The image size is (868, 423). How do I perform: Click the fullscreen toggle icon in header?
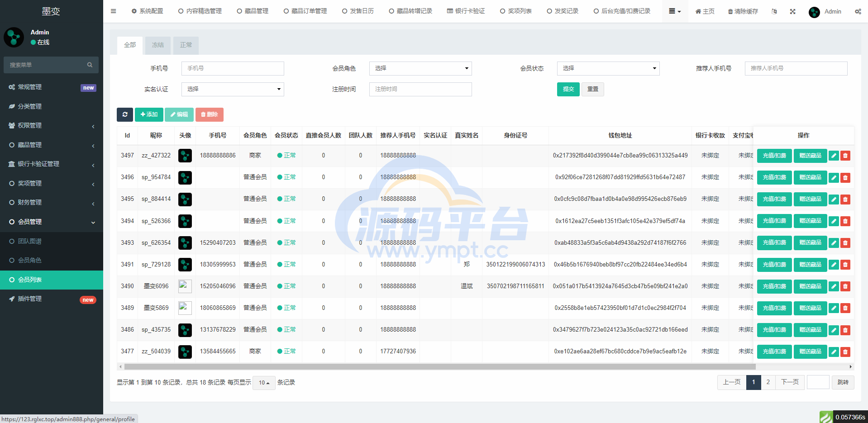pos(793,11)
